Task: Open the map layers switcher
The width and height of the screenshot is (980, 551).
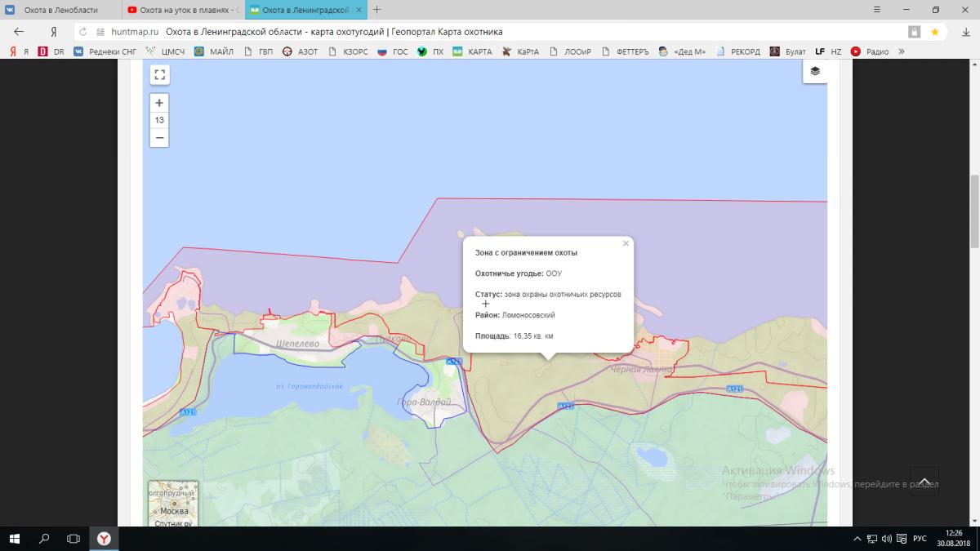Action: pyautogui.click(x=814, y=71)
